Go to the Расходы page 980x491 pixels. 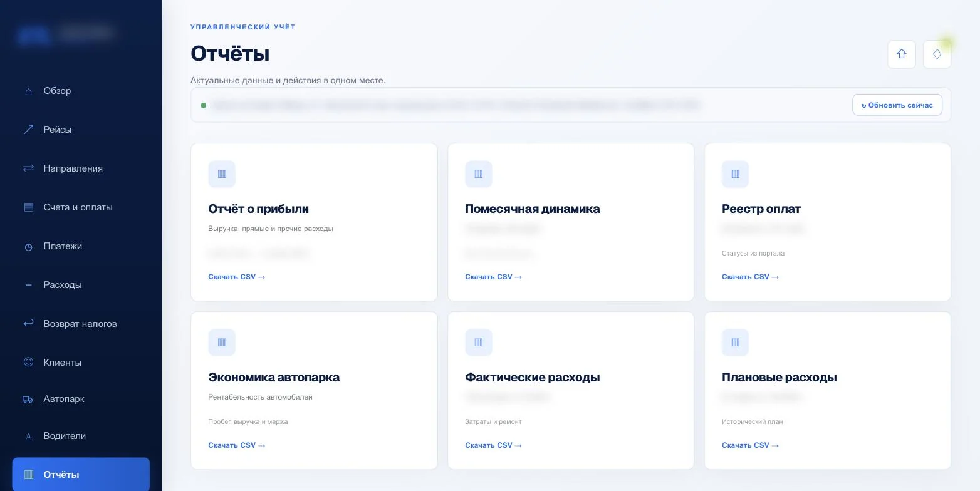pos(81,285)
